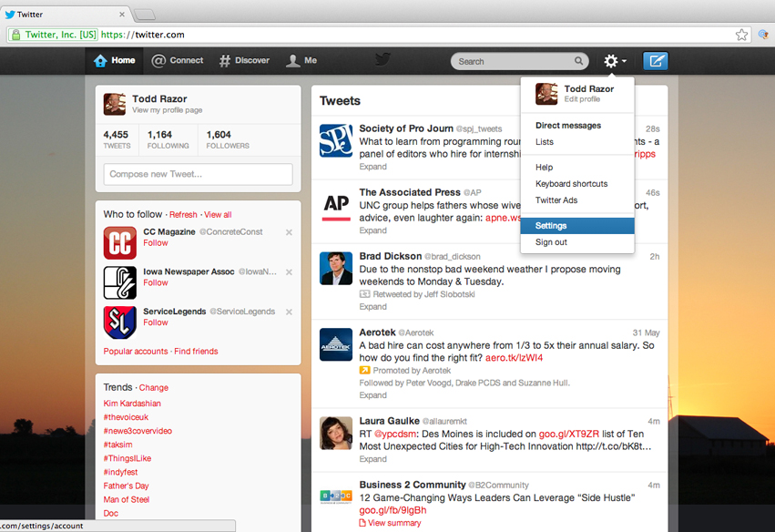Image resolution: width=775 pixels, height=532 pixels.
Task: Select Settings in the dropdown menu
Action: click(x=551, y=226)
